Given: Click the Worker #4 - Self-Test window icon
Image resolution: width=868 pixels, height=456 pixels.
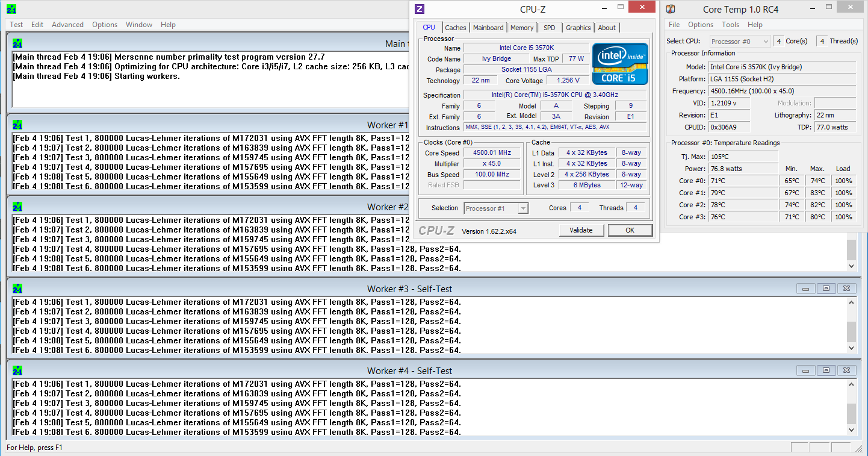Looking at the screenshot, I should tap(17, 370).
